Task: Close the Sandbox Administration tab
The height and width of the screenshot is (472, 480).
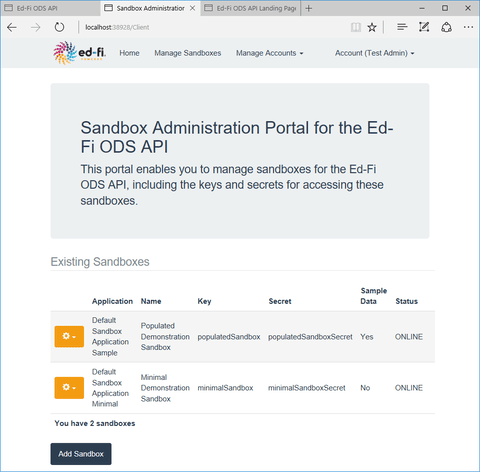Action: [192, 8]
